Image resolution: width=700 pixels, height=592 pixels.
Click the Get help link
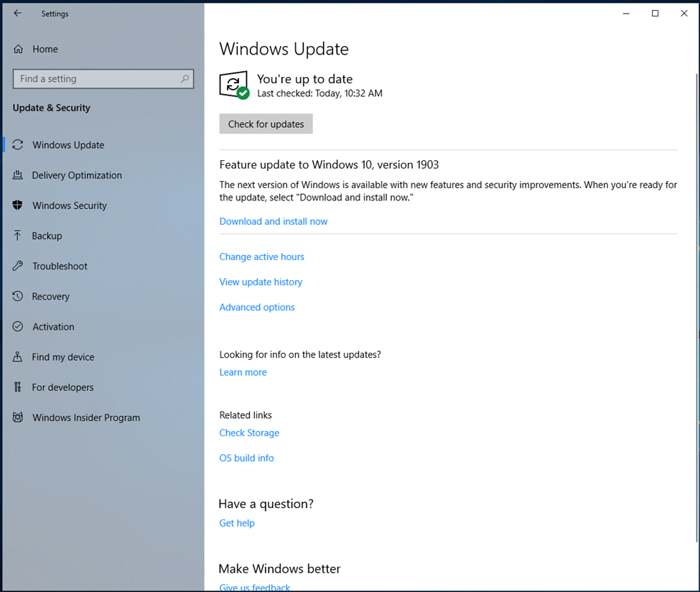click(x=237, y=523)
